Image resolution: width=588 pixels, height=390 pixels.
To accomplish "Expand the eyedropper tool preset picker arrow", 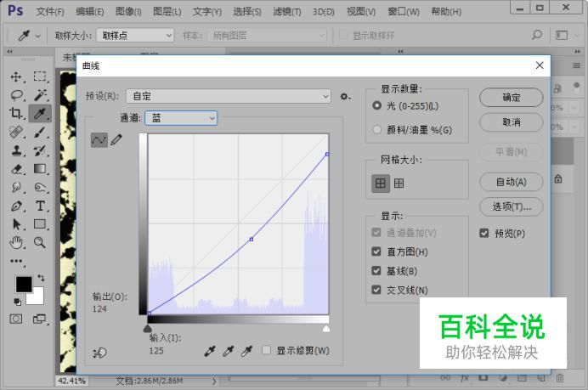I will point(38,37).
